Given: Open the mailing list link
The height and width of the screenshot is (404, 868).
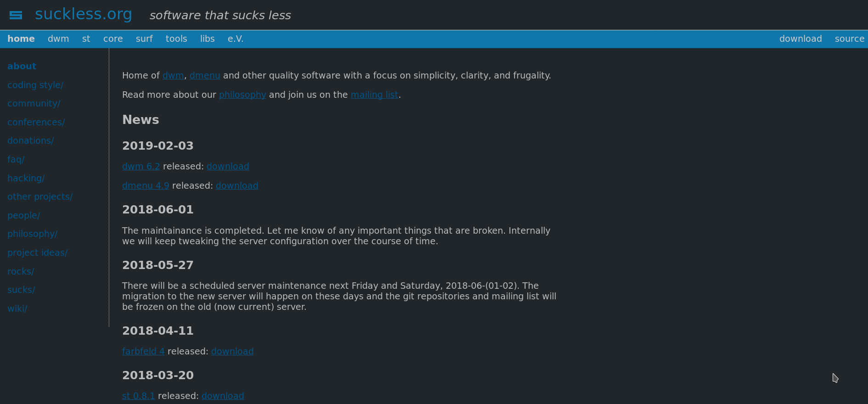Looking at the screenshot, I should [374, 95].
